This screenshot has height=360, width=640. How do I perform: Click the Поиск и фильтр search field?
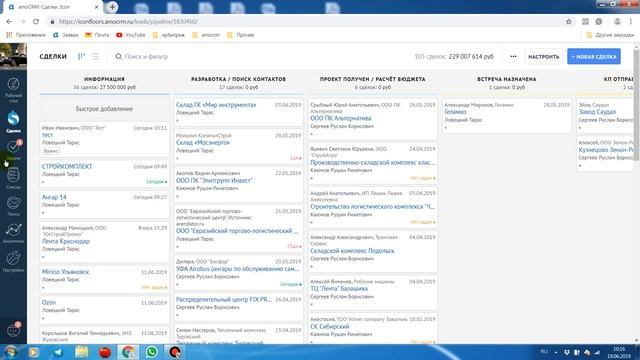coord(146,56)
